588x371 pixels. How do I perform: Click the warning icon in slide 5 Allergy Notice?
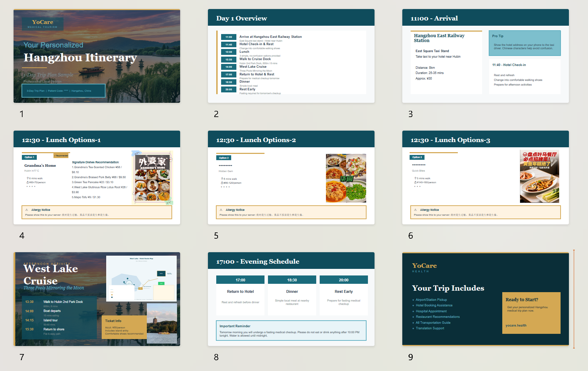221,210
